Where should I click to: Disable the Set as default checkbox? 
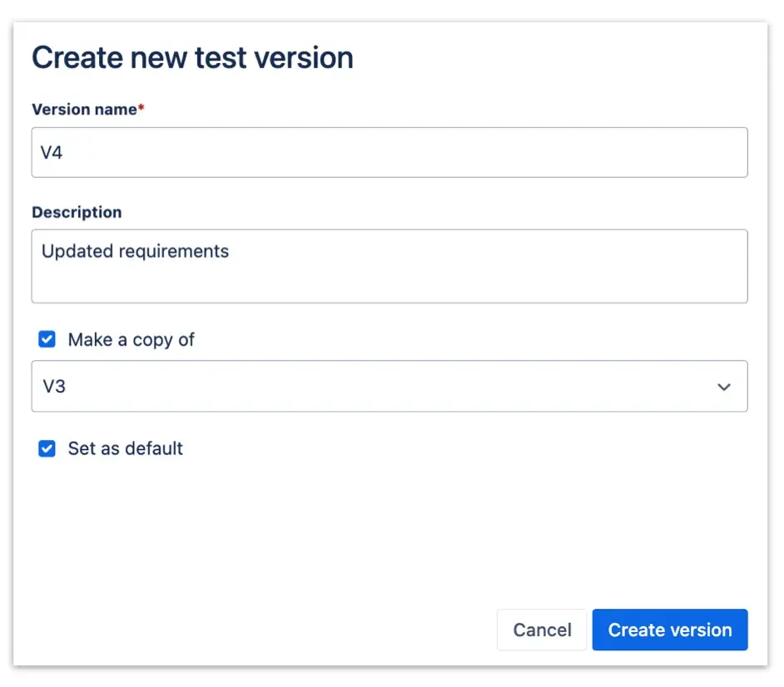[x=47, y=448]
